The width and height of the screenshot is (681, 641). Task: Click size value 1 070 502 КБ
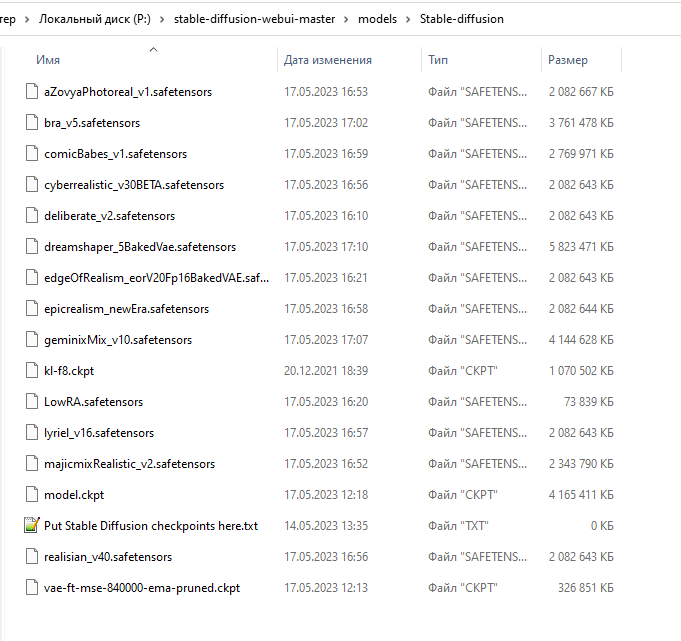pos(581,371)
